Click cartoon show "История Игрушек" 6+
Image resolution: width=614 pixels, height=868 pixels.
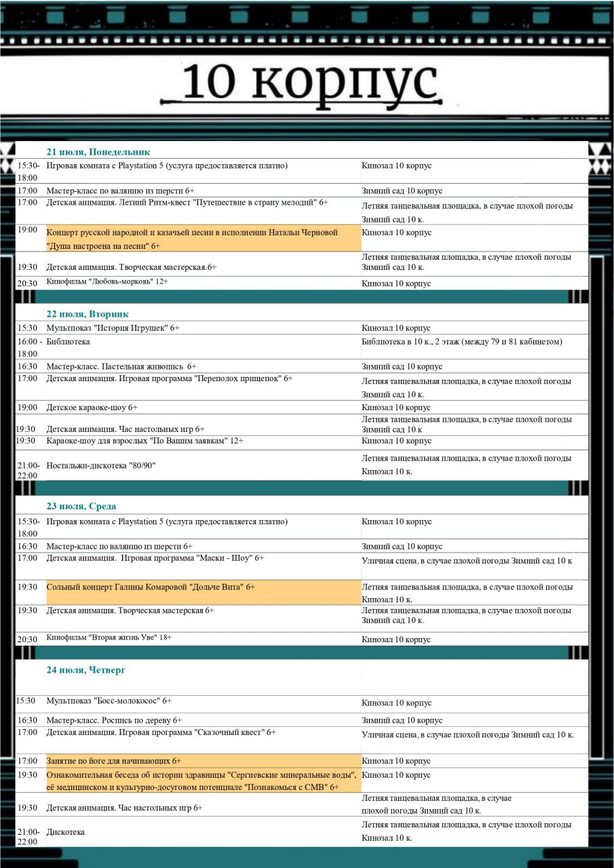113,328
